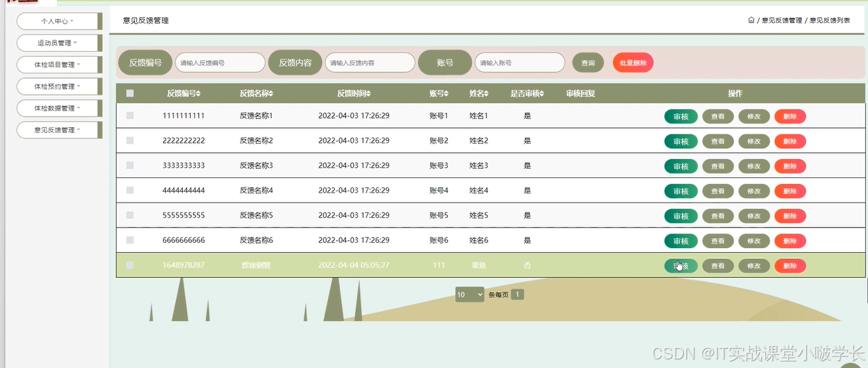
Task: Click 删除 for row 3333333333
Action: [x=790, y=166]
